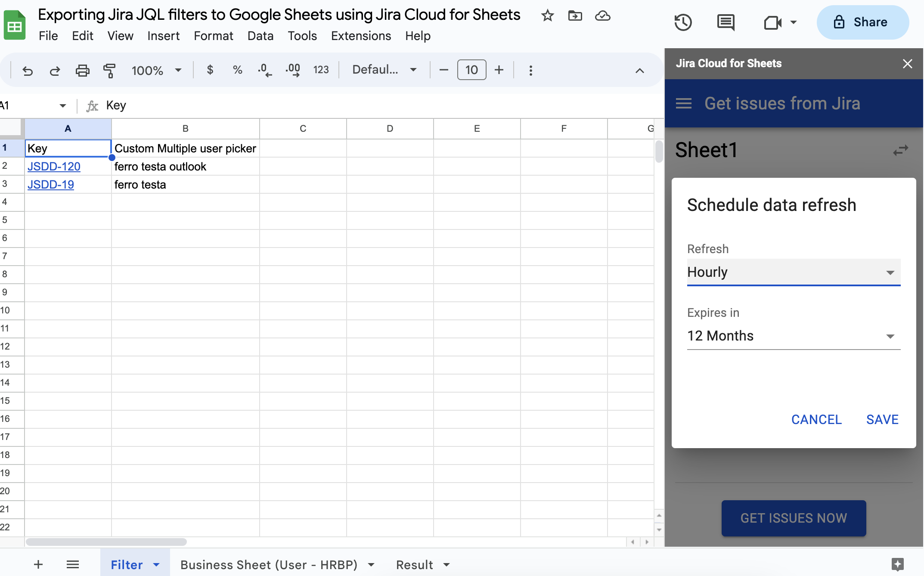This screenshot has width=924, height=576.
Task: Switch to Business Sheet (User - HRBP) tab
Action: [x=269, y=565]
